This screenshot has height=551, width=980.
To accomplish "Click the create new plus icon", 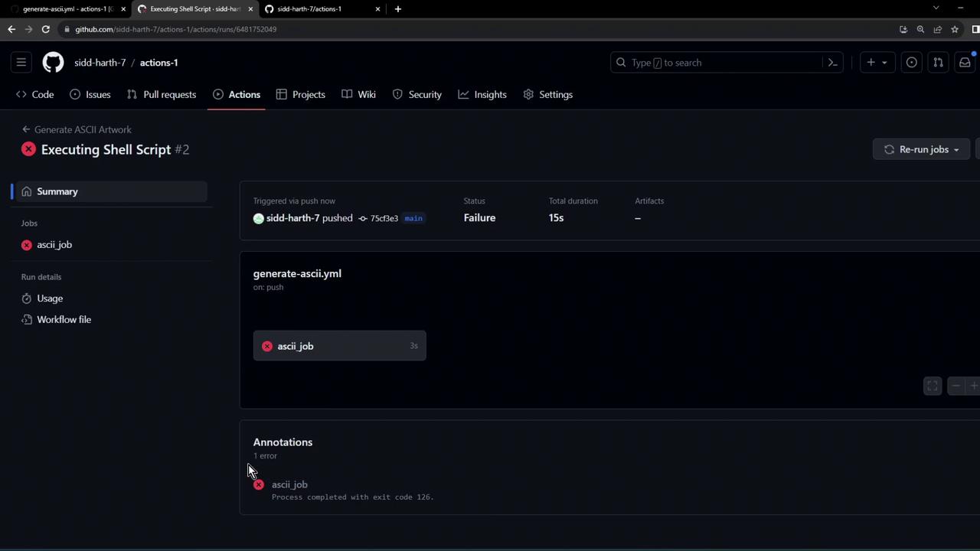I will point(871,63).
